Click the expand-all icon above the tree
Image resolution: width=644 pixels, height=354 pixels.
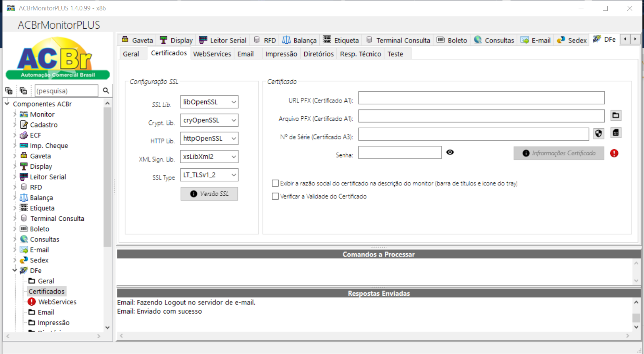(x=9, y=90)
